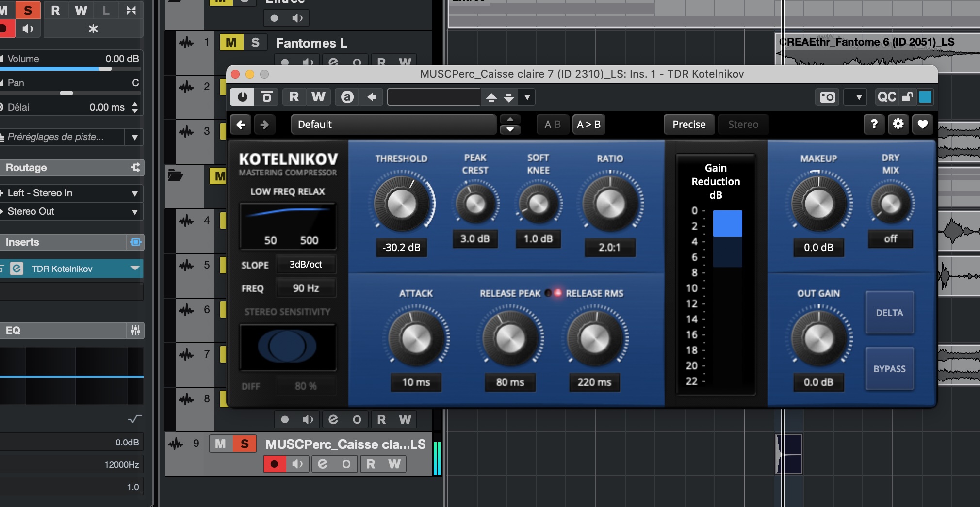The height and width of the screenshot is (507, 980).
Task: Click the camera snapshot icon
Action: tap(828, 97)
